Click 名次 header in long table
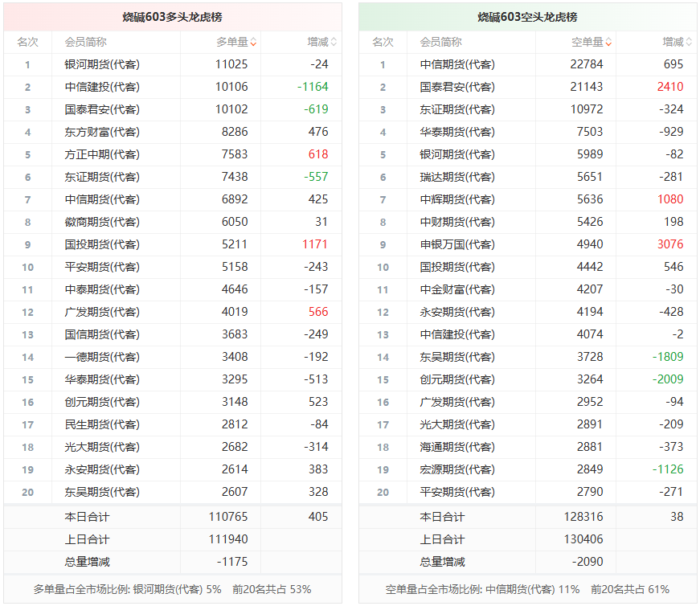This screenshot has width=700, height=606. coord(27,43)
